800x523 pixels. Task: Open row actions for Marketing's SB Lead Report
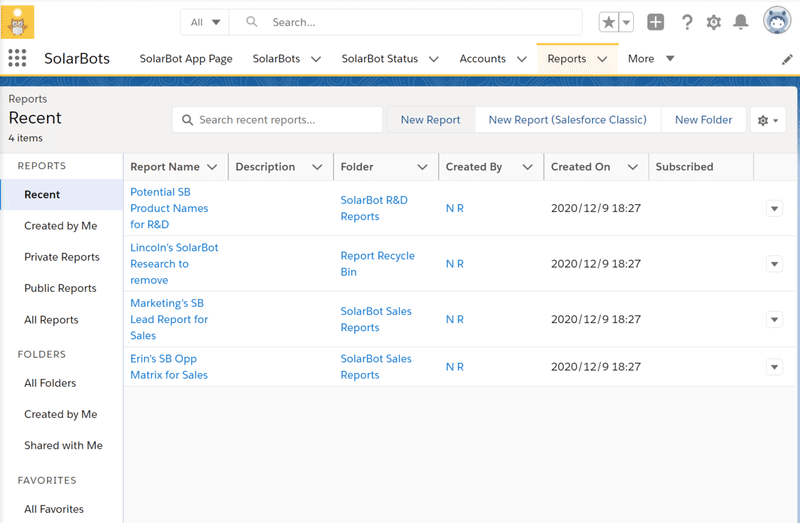(x=774, y=319)
